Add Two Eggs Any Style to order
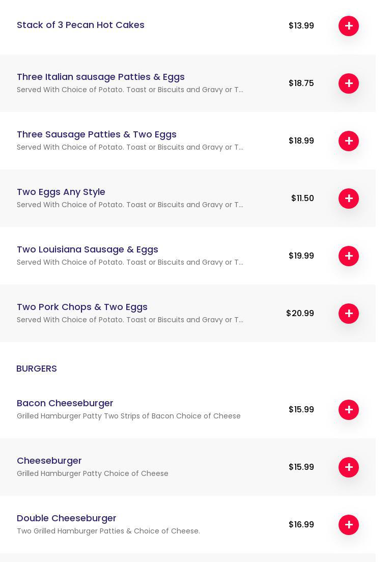 click(x=349, y=199)
